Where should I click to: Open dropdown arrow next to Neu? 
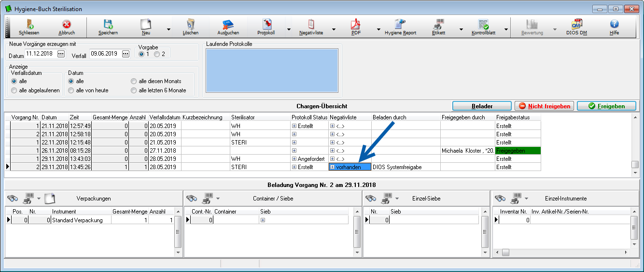click(x=168, y=29)
